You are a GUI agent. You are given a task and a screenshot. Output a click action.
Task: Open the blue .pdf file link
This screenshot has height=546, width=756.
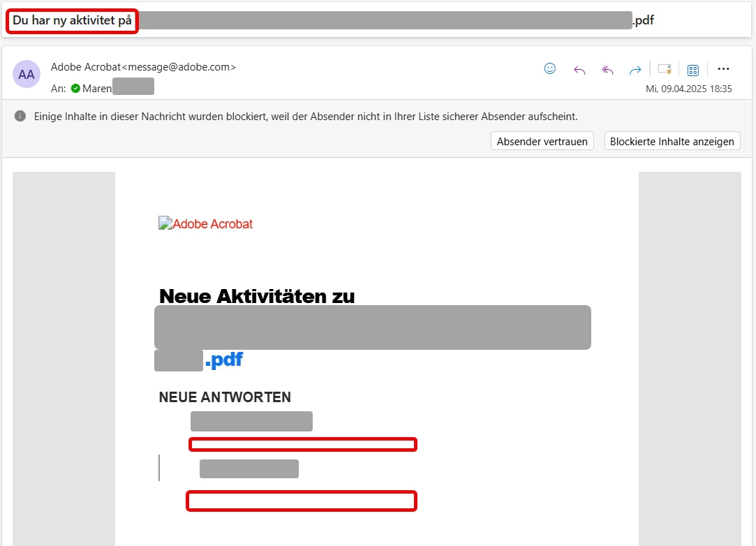tap(223, 360)
